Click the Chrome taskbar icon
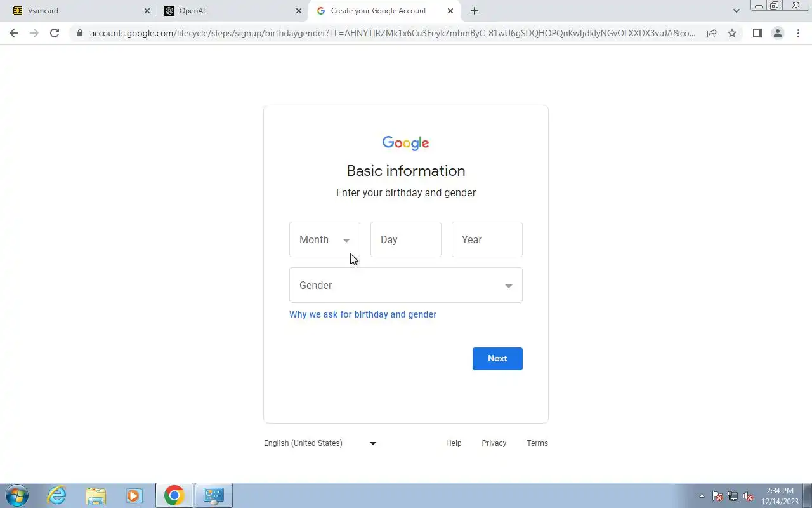This screenshot has height=508, width=812. click(174, 495)
